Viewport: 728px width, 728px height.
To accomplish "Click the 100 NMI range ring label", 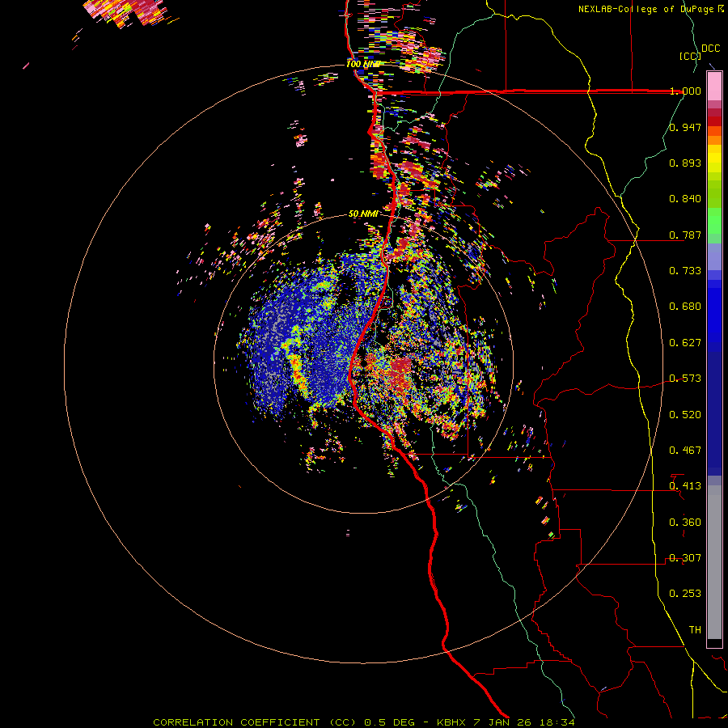I will [x=363, y=64].
